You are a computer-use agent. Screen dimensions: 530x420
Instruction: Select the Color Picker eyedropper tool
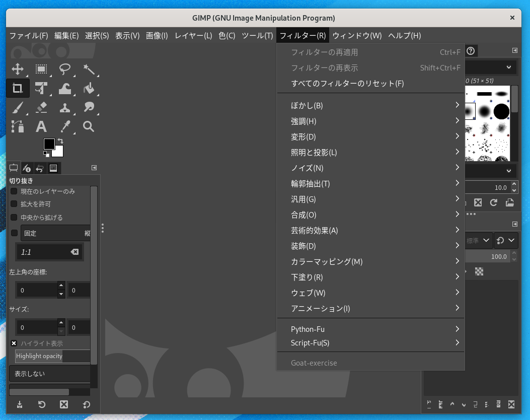tap(65, 126)
